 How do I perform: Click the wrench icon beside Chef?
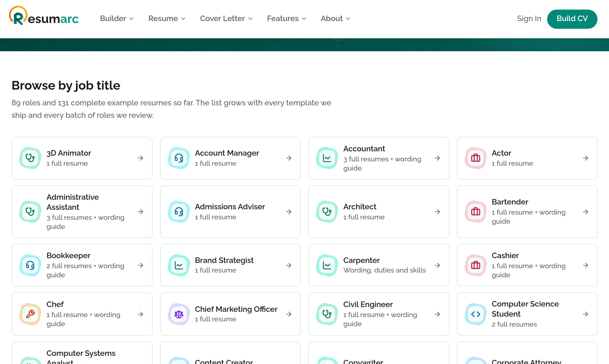30,314
